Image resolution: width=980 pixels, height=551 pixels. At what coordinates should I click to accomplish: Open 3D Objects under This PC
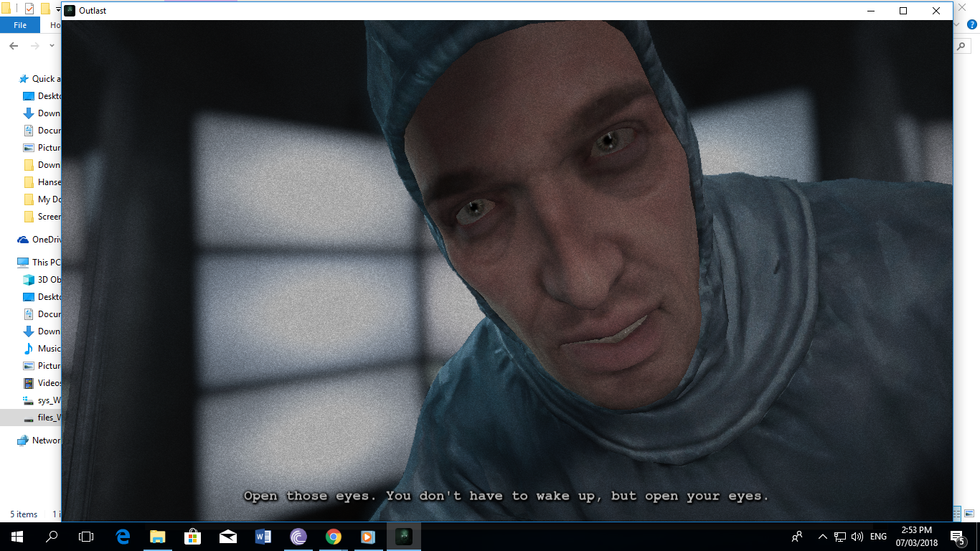click(42, 280)
